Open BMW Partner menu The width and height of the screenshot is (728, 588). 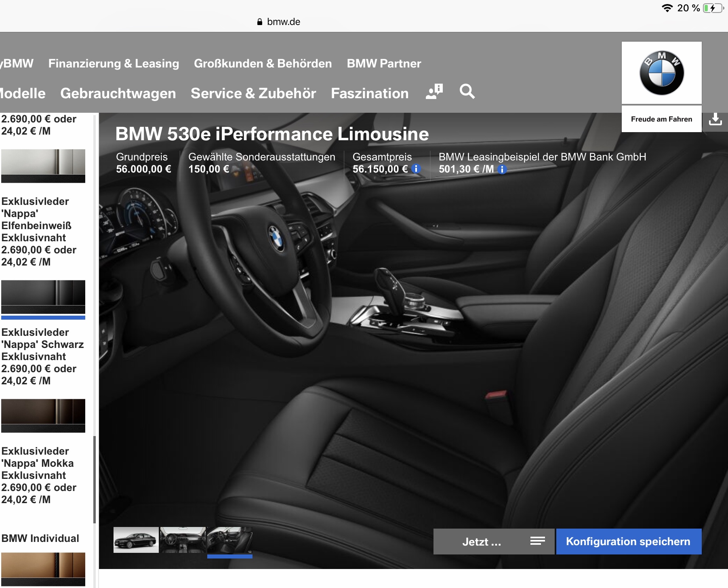click(384, 63)
